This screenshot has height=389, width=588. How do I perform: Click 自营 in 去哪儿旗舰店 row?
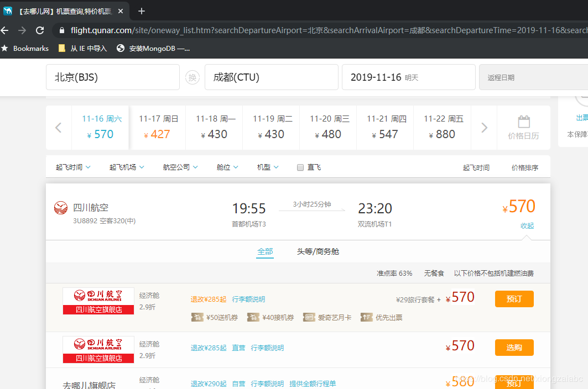(x=238, y=384)
